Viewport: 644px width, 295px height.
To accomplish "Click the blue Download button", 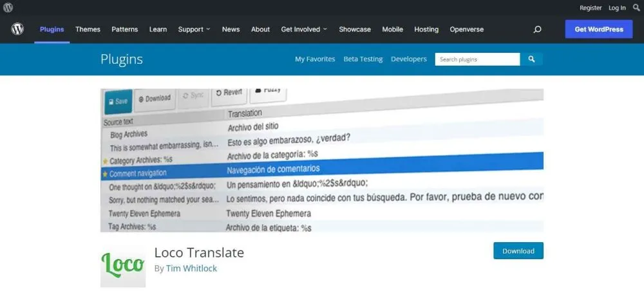I will point(518,251).
